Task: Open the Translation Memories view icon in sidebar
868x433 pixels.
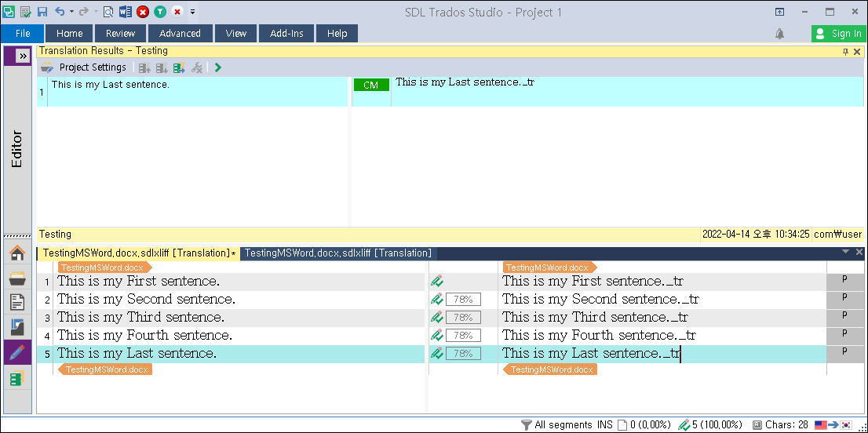Action: [18, 379]
